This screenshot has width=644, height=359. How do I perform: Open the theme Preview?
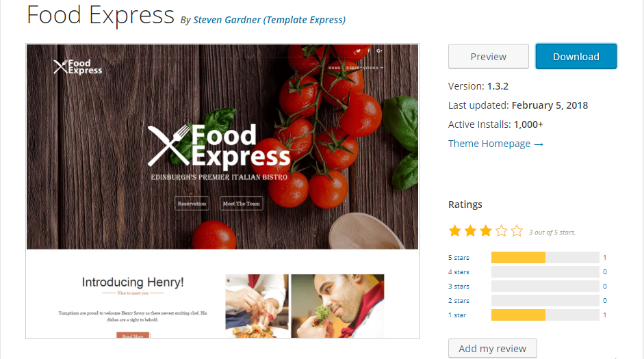pos(489,56)
